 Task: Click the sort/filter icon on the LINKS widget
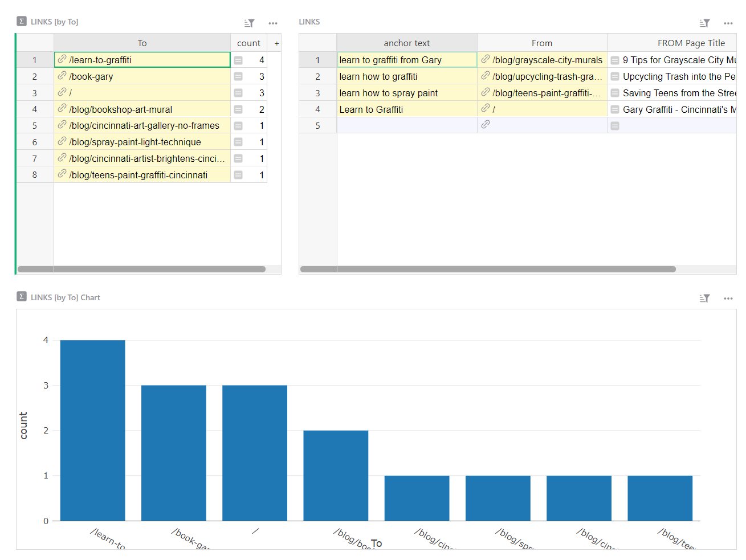tap(704, 23)
